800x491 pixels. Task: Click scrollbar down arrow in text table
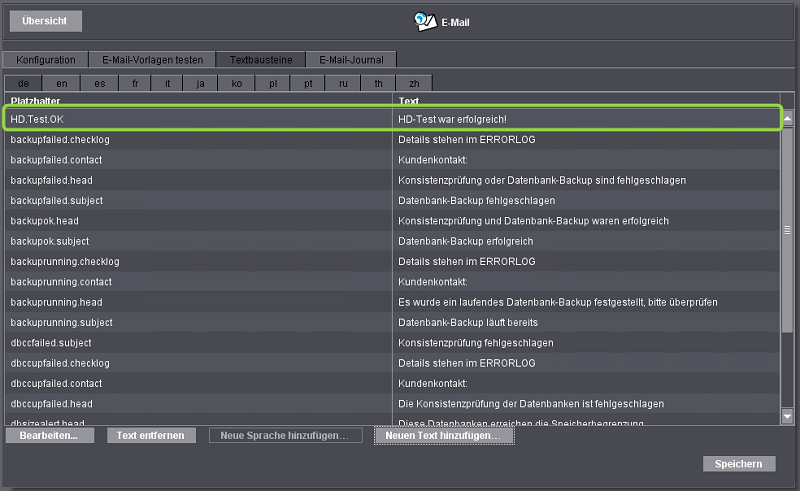click(787, 415)
